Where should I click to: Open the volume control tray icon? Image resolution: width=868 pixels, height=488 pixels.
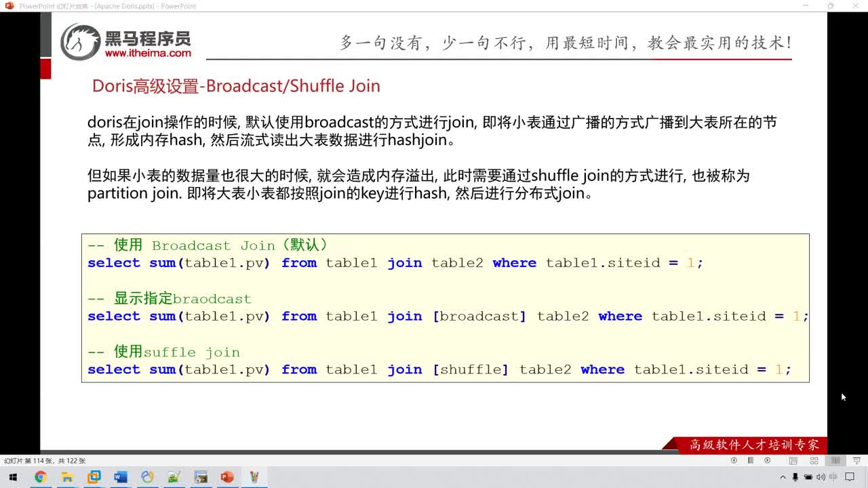tap(821, 477)
